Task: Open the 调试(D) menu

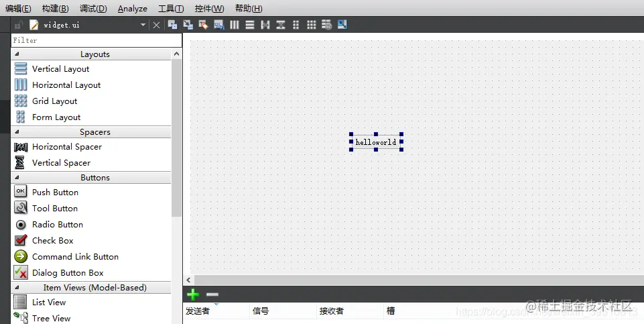Action: (93, 8)
